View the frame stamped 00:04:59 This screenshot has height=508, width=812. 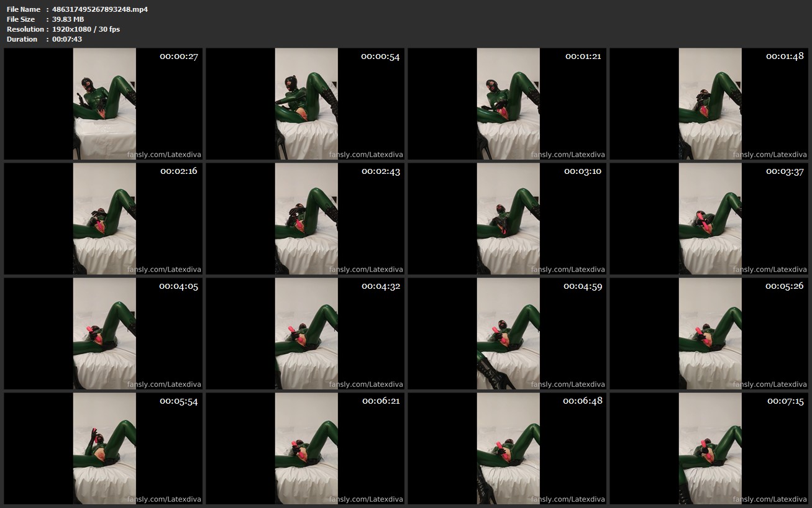tap(507, 333)
